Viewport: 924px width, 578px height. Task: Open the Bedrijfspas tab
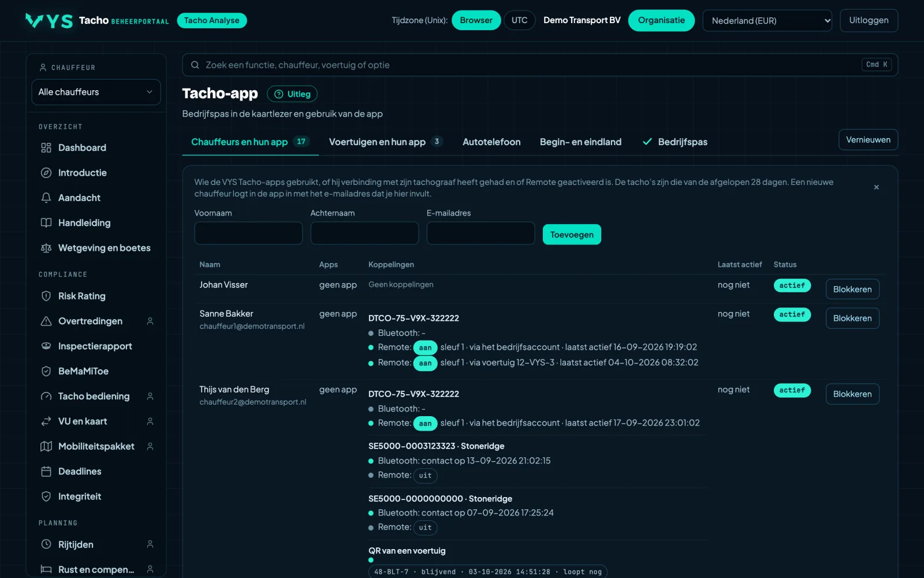coord(675,142)
